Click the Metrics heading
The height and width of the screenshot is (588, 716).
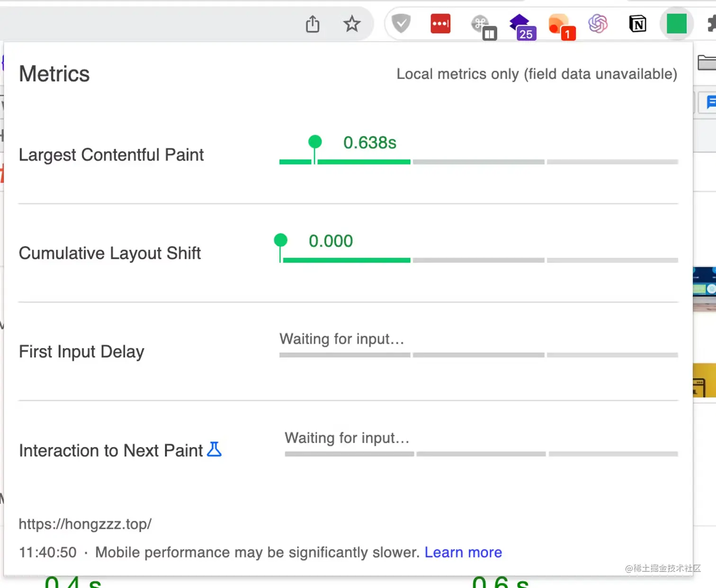pos(54,74)
